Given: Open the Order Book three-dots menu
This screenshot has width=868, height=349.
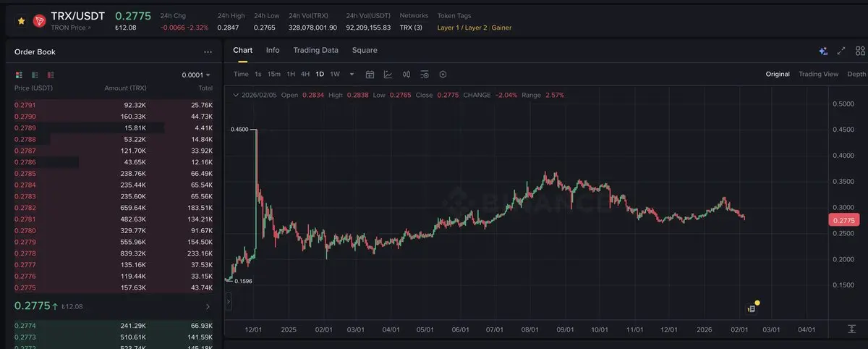Looking at the screenshot, I should pyautogui.click(x=208, y=52).
